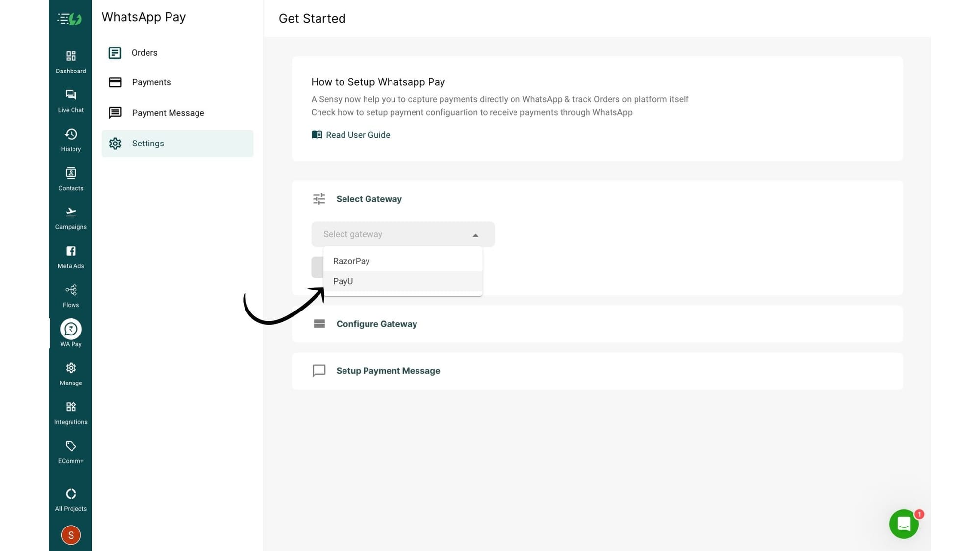Open the EComm+ tag icon
This screenshot has width=980, height=551.
click(x=71, y=446)
